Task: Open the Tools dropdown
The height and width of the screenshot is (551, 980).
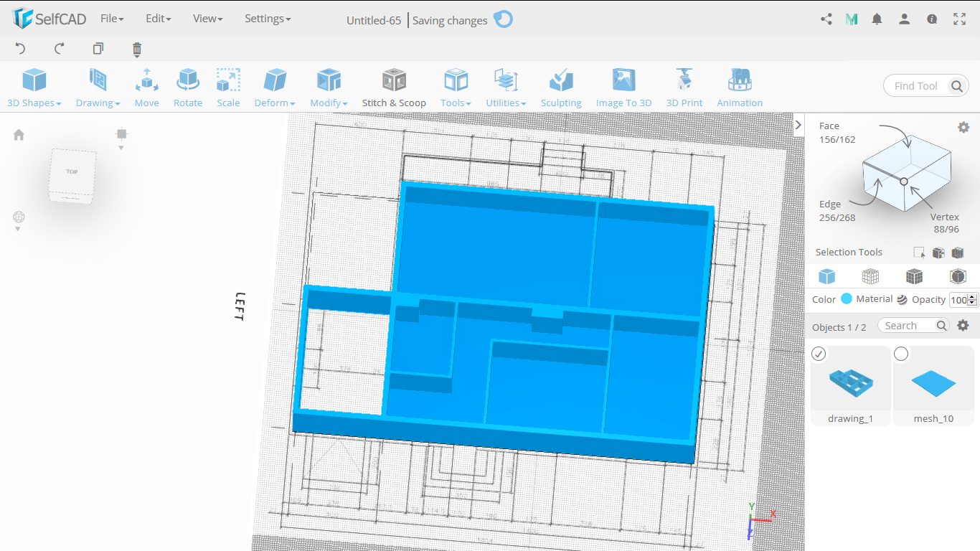Action: tap(456, 88)
